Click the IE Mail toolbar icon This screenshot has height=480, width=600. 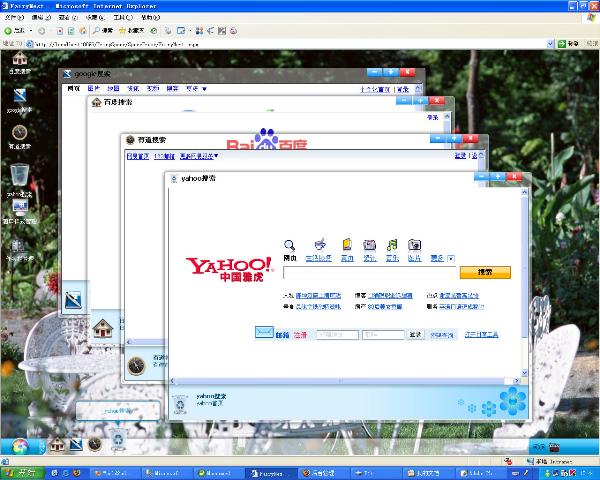point(168,31)
